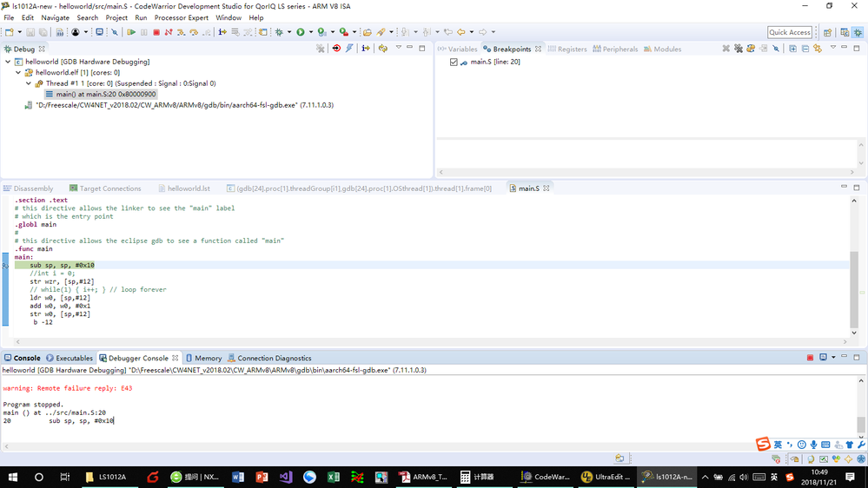Open the Navigate menu

(56, 17)
